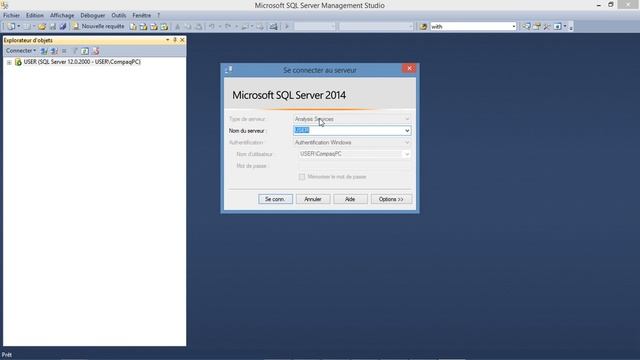Click the Find in Files icon

423,27
